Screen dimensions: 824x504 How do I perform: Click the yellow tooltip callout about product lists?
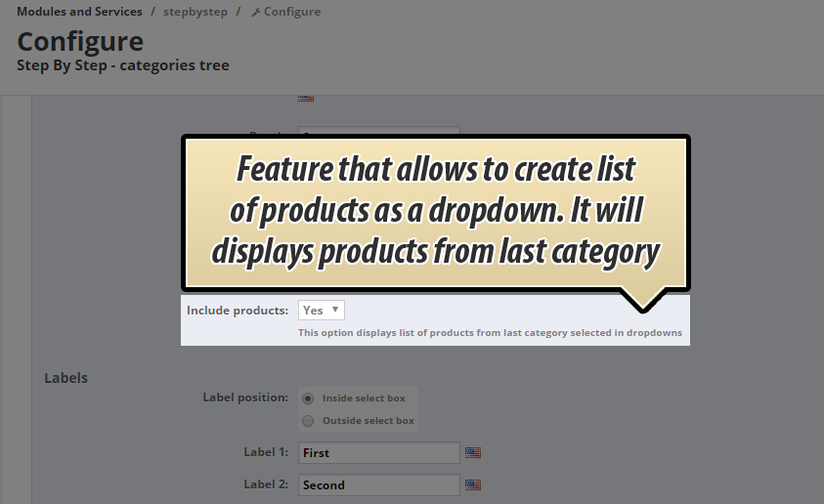pyautogui.click(x=435, y=211)
